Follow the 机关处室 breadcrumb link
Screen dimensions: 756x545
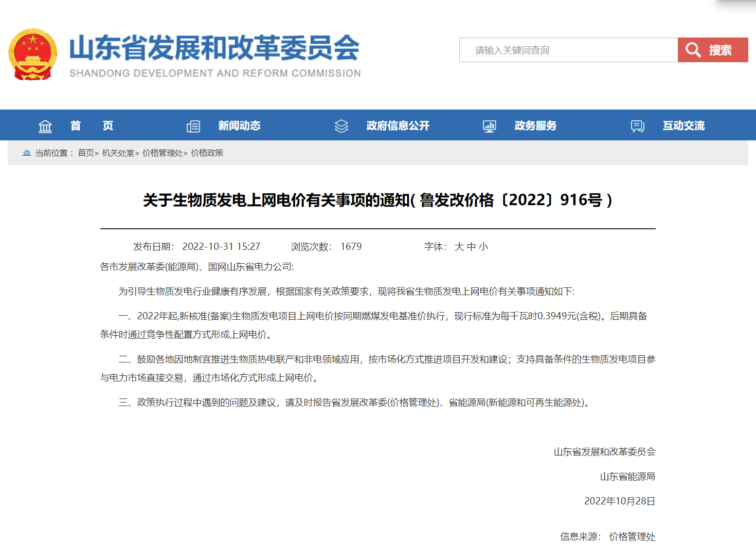click(118, 153)
